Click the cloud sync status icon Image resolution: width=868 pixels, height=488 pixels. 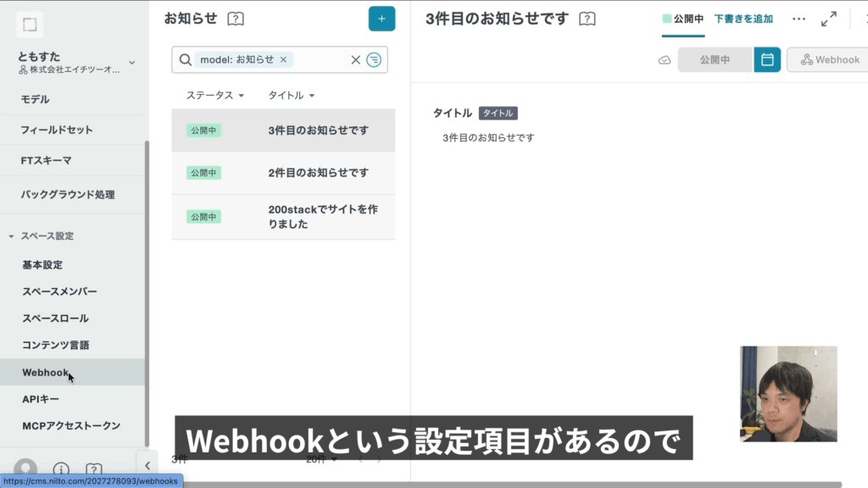coord(665,60)
